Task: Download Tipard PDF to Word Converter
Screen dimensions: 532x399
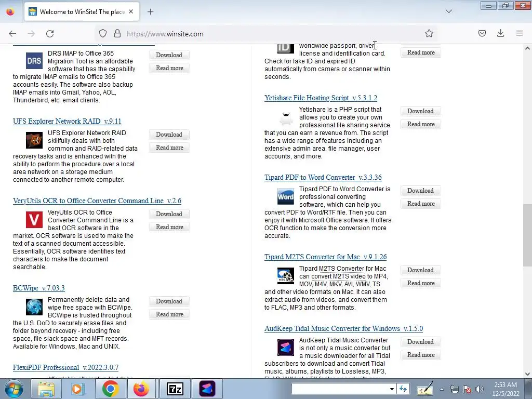Action: coord(420,191)
